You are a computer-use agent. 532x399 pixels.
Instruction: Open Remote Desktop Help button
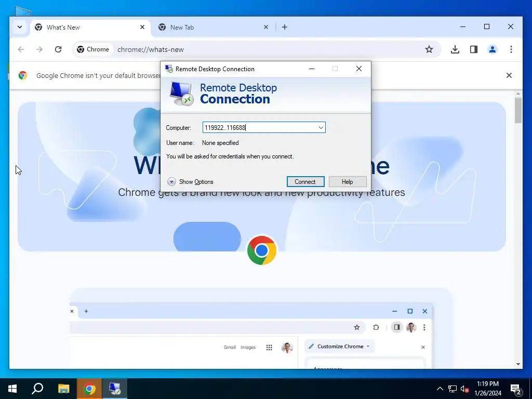[348, 182]
